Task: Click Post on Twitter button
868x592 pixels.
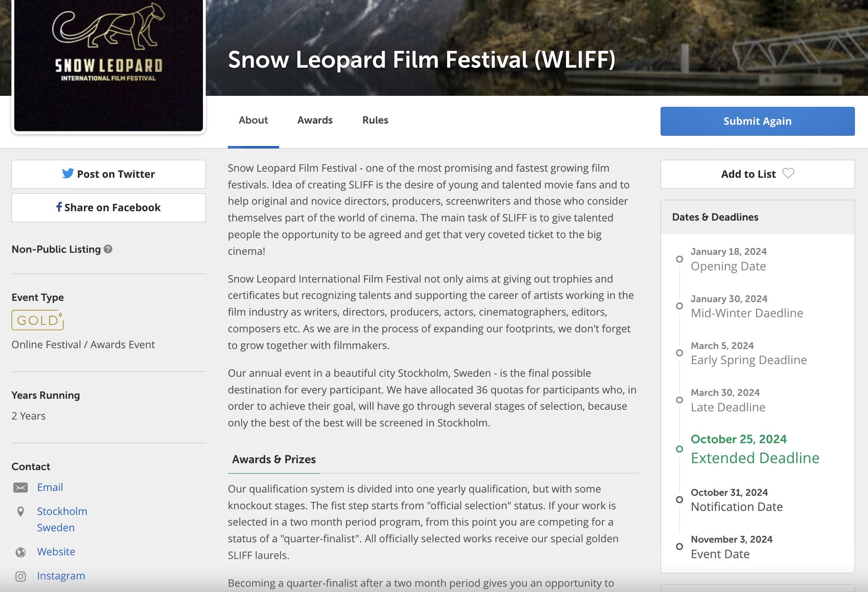Action: pyautogui.click(x=108, y=174)
